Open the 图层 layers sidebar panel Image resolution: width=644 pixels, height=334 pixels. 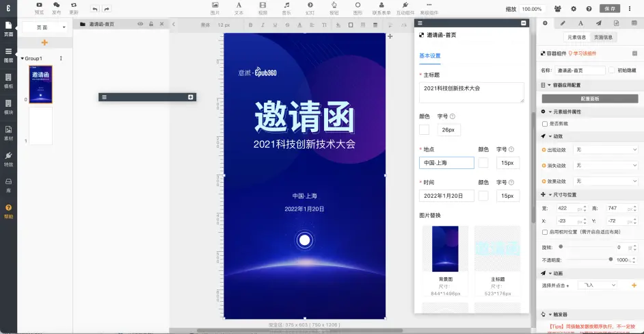tap(8, 54)
